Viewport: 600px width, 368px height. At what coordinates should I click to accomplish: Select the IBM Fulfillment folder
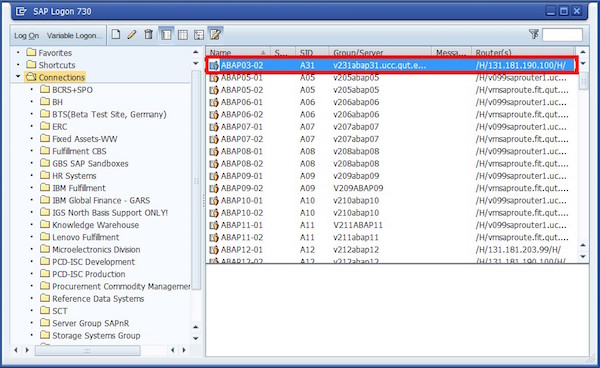click(x=73, y=188)
